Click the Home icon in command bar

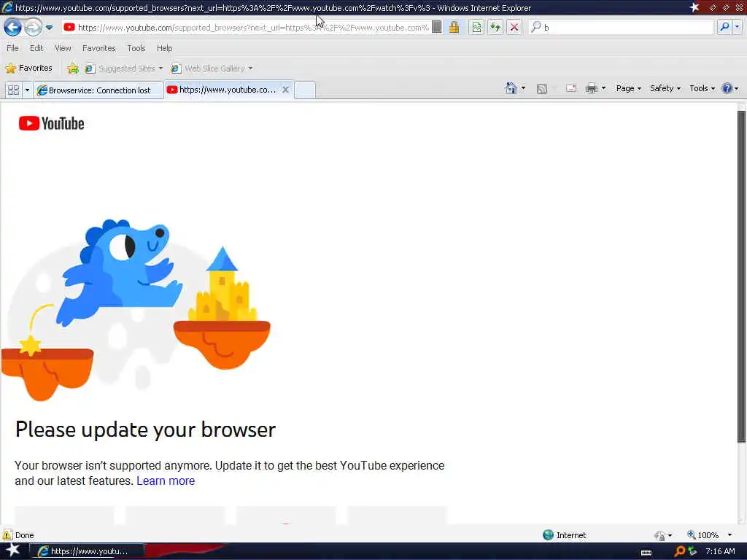click(511, 88)
